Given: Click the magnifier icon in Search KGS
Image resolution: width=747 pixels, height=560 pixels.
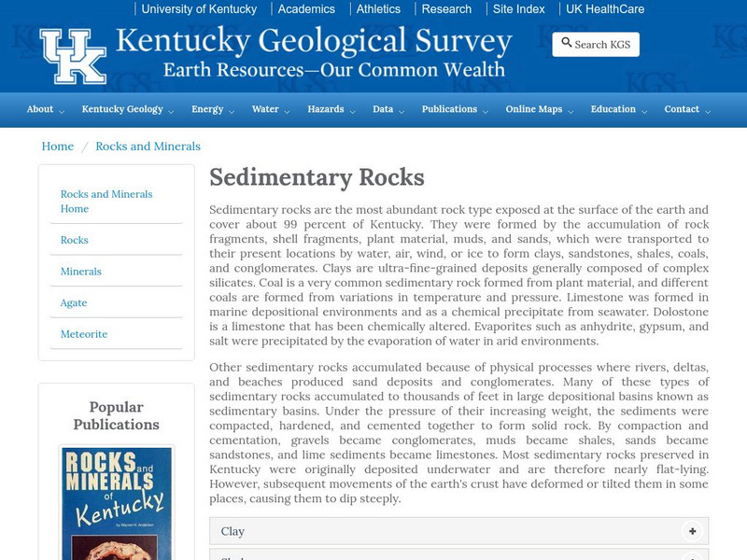Looking at the screenshot, I should (566, 43).
